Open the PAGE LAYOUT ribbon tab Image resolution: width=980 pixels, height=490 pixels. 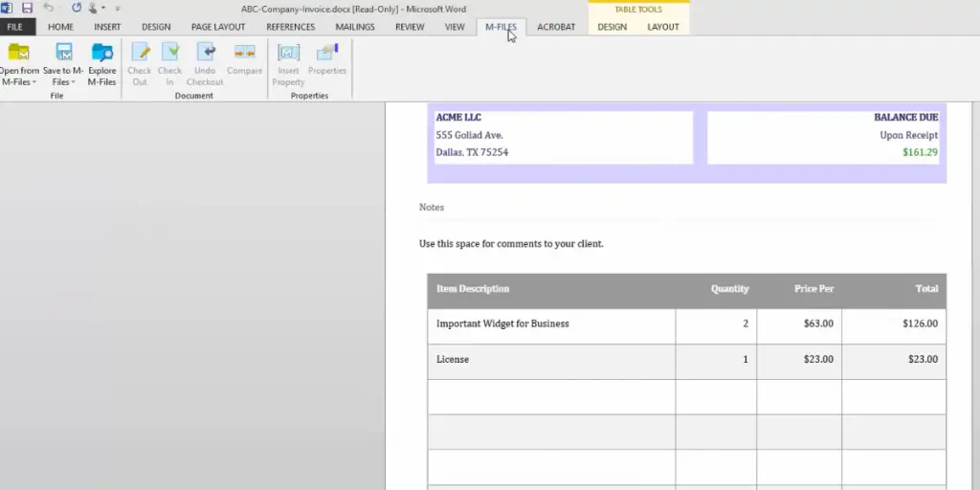coord(216,27)
